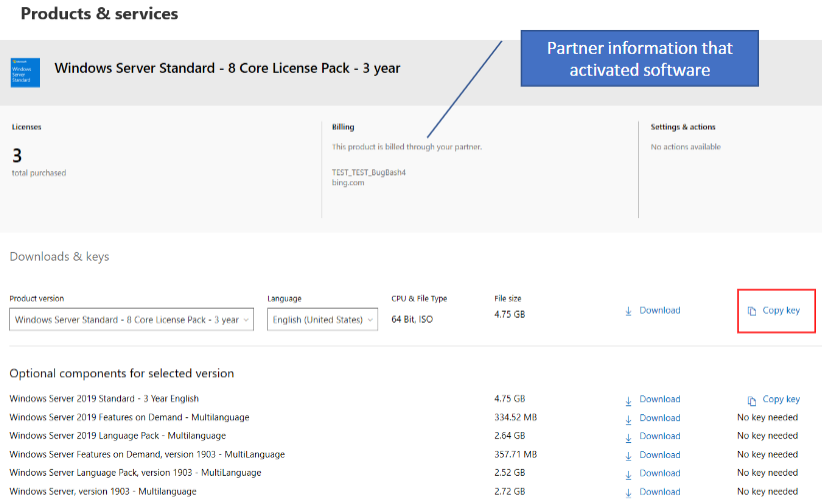Click the bing.com partner text

(349, 183)
